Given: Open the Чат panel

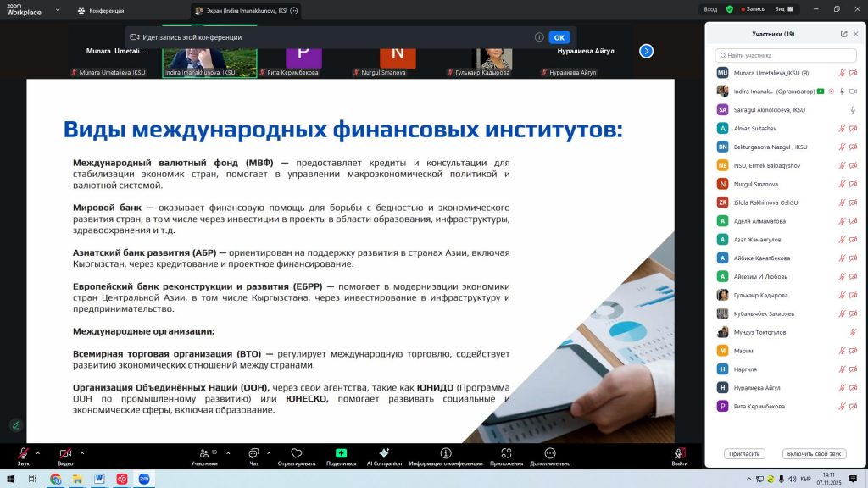Looking at the screenshot, I should [x=253, y=454].
